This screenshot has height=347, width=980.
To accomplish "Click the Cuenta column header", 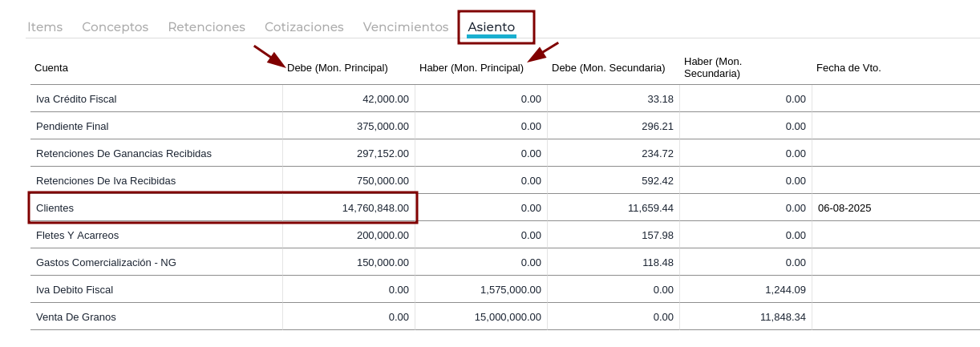I will (x=51, y=68).
